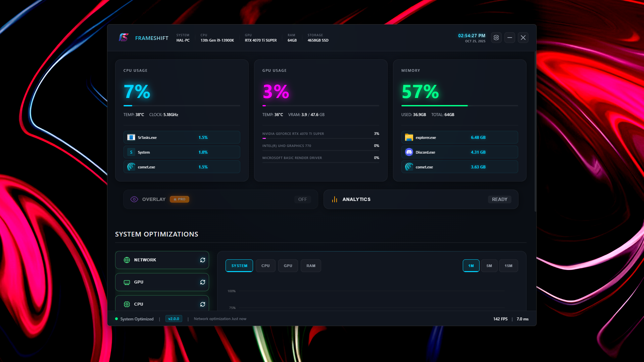Click the green memory usage progress bar
This screenshot has height=362, width=644.
[x=435, y=106]
